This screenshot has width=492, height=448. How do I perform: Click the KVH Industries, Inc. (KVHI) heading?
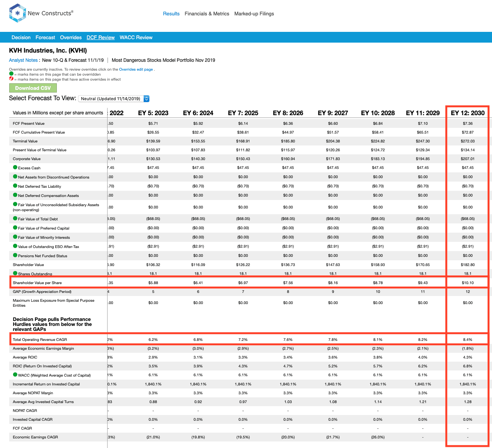tap(48, 51)
